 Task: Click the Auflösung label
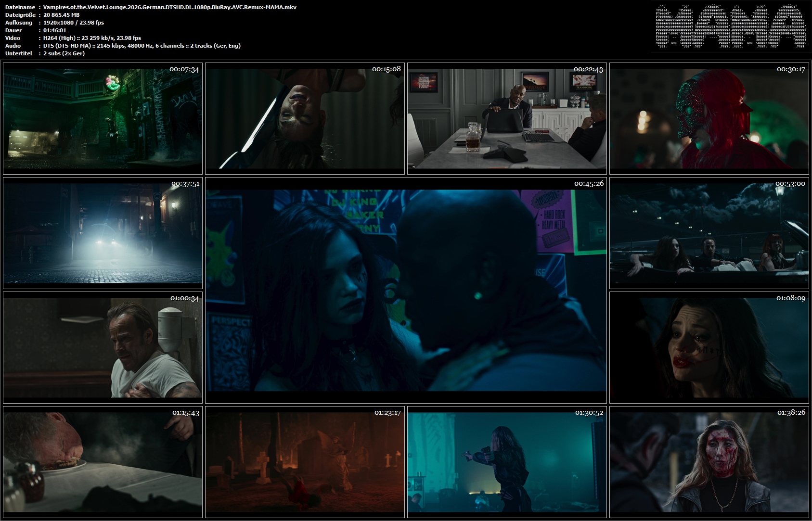(x=19, y=23)
